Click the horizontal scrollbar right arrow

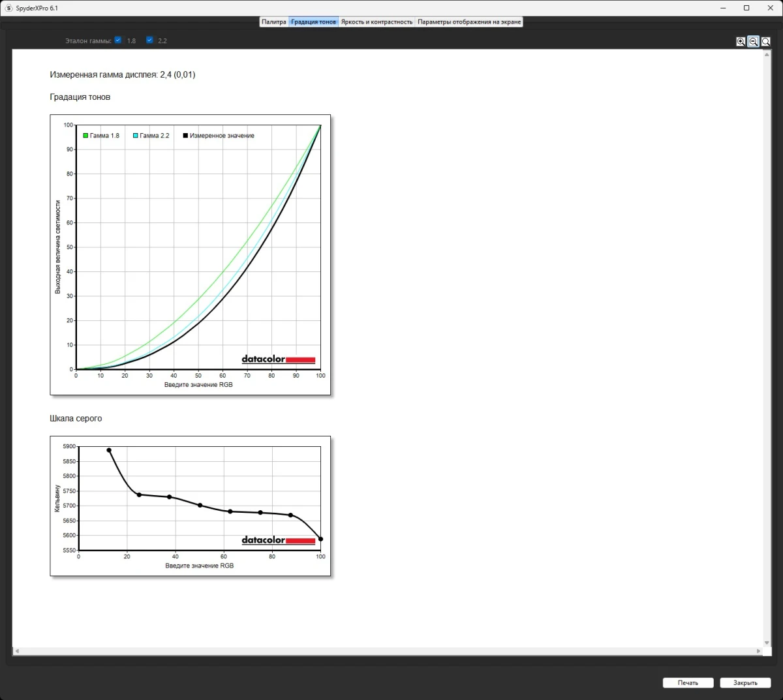(759, 651)
